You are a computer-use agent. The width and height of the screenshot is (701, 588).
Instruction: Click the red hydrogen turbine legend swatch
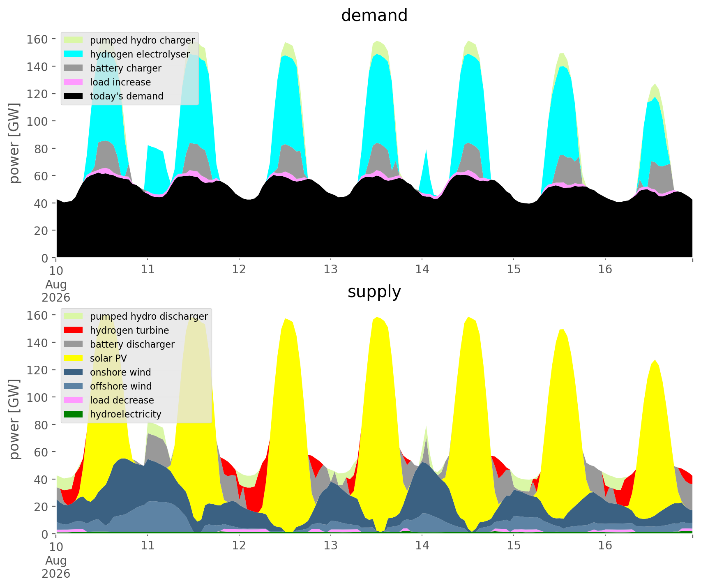tap(74, 330)
